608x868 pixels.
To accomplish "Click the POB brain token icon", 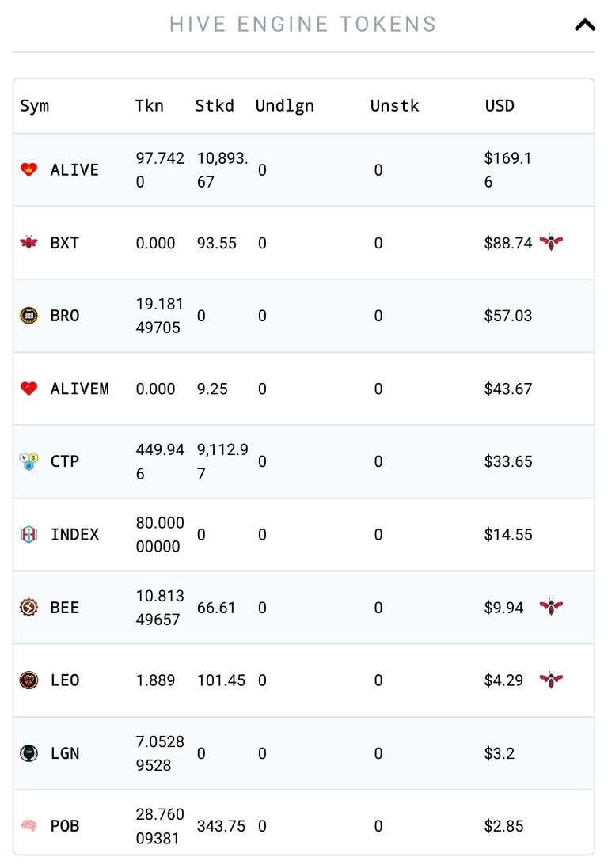I will 28,826.
